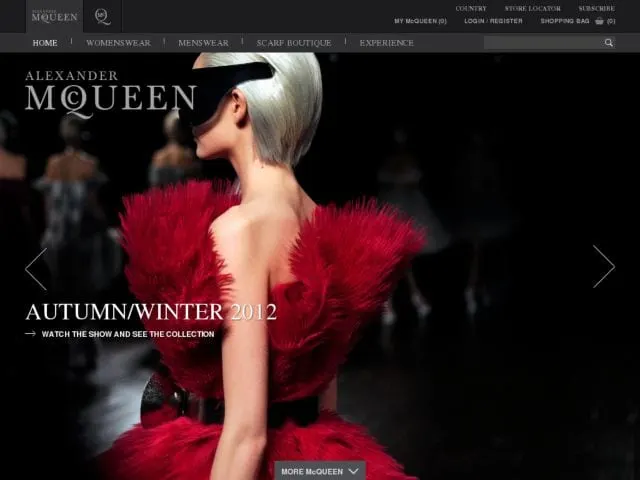Viewport: 640px width, 480px height.
Task: Select the Home menu item
Action: click(x=45, y=43)
